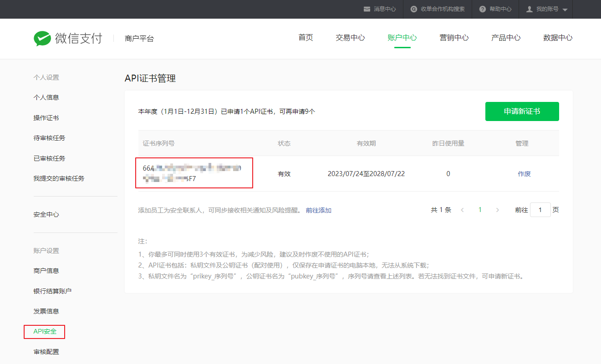Click 作废 for the valid certificate

524,174
